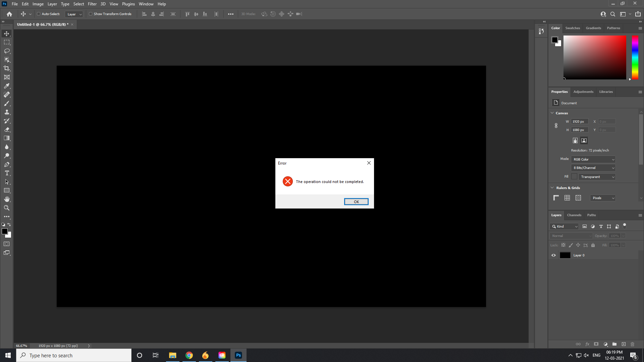
Task: Select the Zoom tool
Action: pyautogui.click(x=7, y=208)
